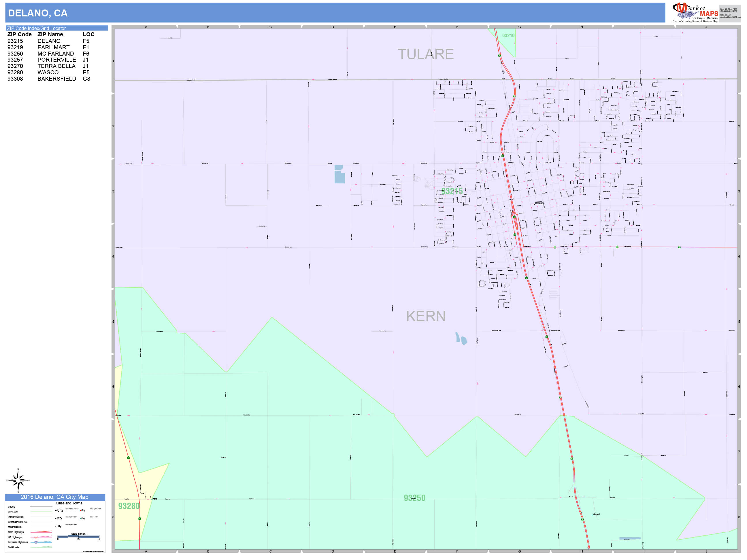The image size is (747, 560).
Task: Click the 2016 Delano, CA City Map title bar
Action: click(x=55, y=497)
